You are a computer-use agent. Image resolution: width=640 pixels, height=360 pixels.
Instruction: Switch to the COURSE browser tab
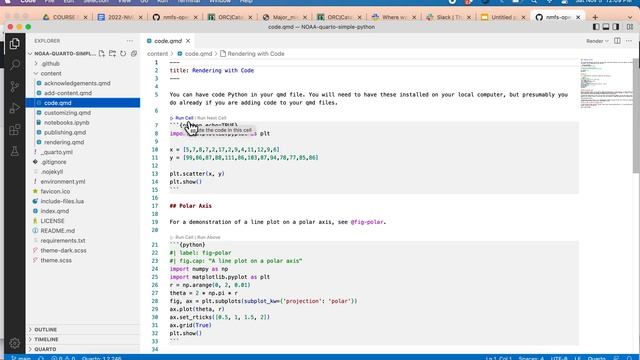tap(64, 17)
